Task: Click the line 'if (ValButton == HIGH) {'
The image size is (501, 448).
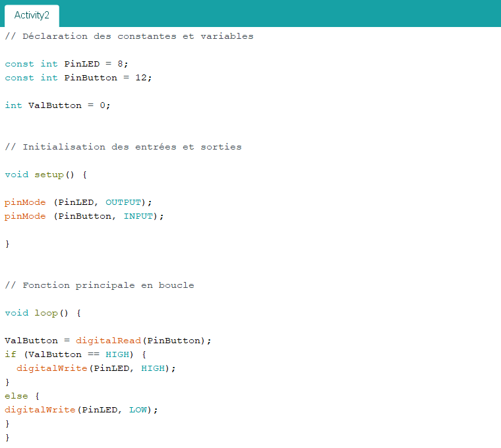Action: click(75, 354)
